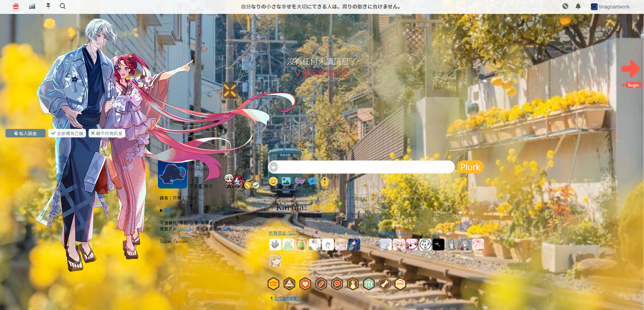Open the emoticon smiley picker

coord(273,181)
